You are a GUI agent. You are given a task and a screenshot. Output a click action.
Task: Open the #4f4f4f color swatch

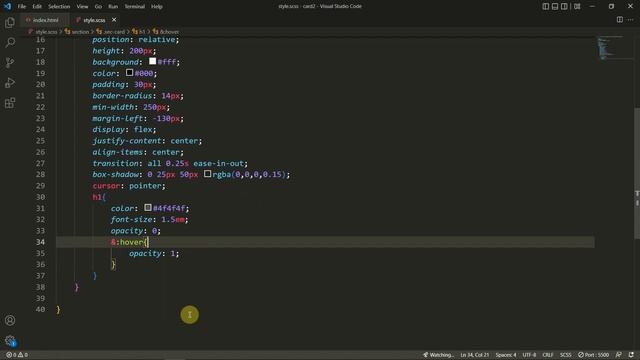[148, 208]
